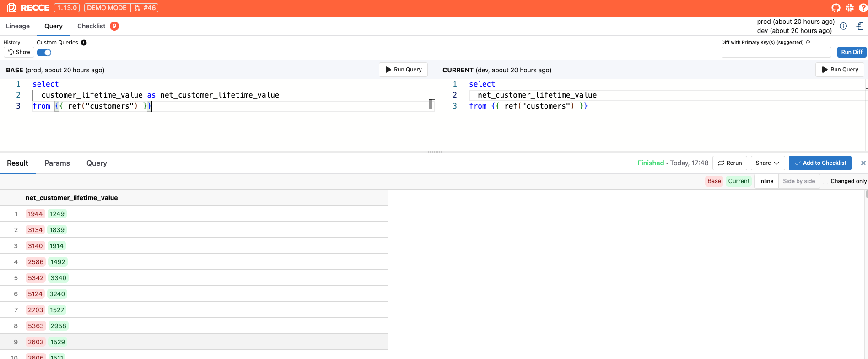Screen dimensions: 868x359
Task: Click line 3 'from' in CURRENT editor
Action: click(x=478, y=106)
